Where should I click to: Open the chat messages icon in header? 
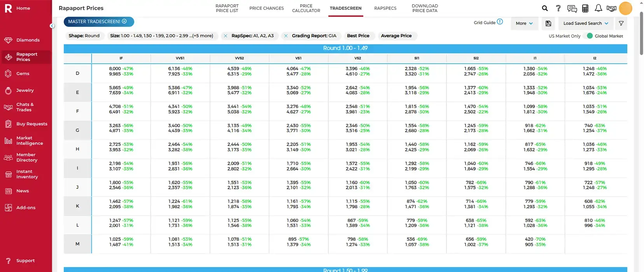coord(572,8)
